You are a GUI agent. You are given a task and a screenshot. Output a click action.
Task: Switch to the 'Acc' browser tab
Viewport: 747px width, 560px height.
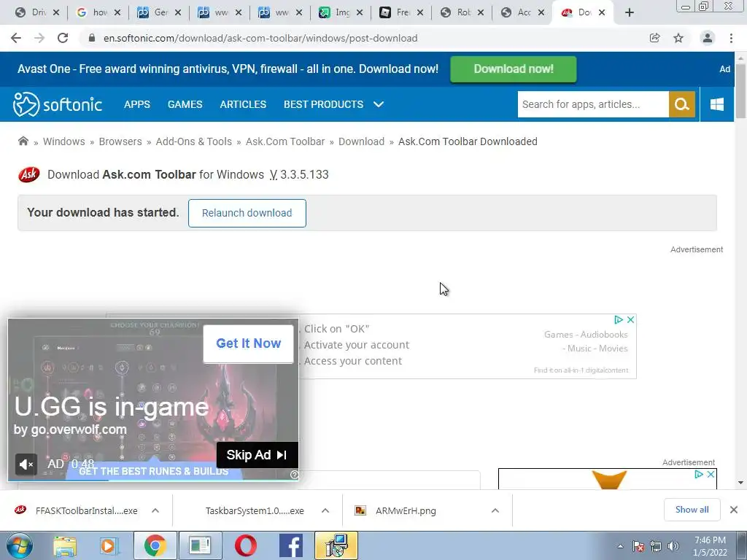pos(523,12)
